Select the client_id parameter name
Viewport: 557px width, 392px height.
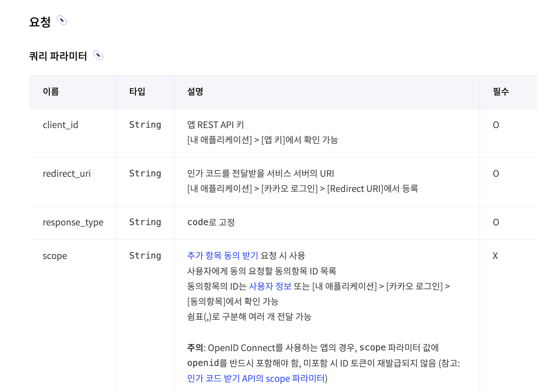[60, 125]
